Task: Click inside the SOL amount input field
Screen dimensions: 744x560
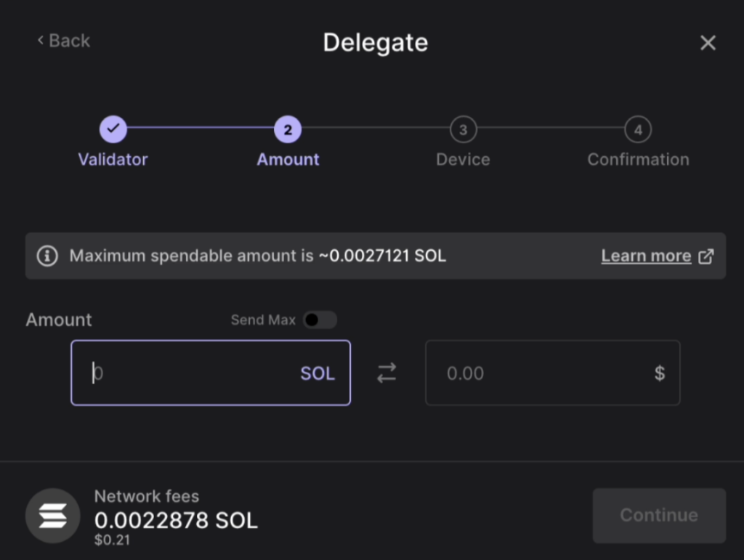Action: point(182,373)
